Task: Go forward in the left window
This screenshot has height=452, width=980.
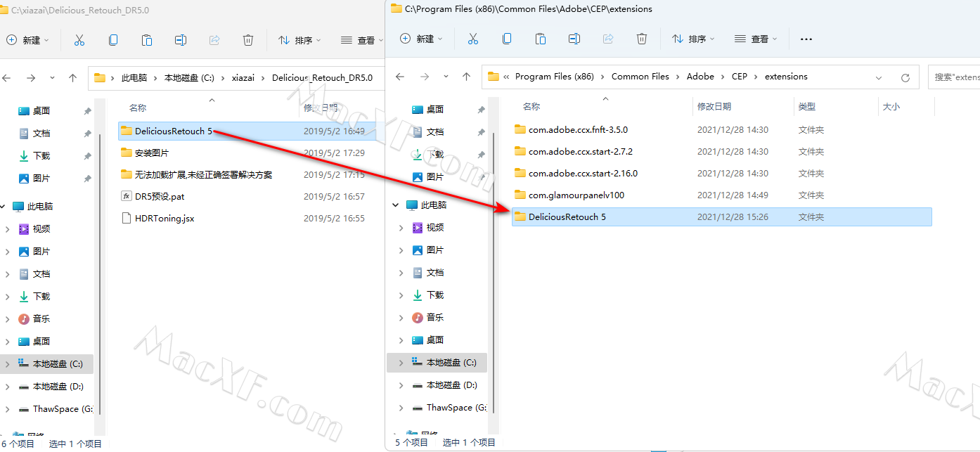Action: [x=30, y=78]
